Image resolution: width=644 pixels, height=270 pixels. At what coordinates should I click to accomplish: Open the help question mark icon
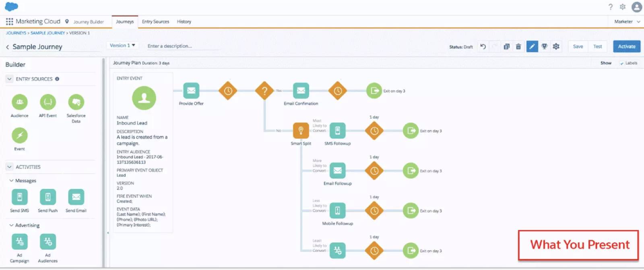click(x=611, y=7)
